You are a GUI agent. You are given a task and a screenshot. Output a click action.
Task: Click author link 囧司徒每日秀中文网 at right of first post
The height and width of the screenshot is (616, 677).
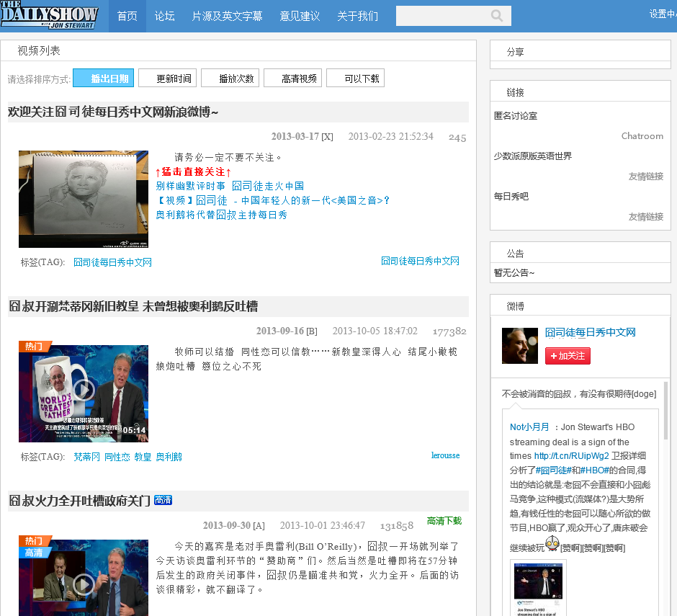click(420, 261)
